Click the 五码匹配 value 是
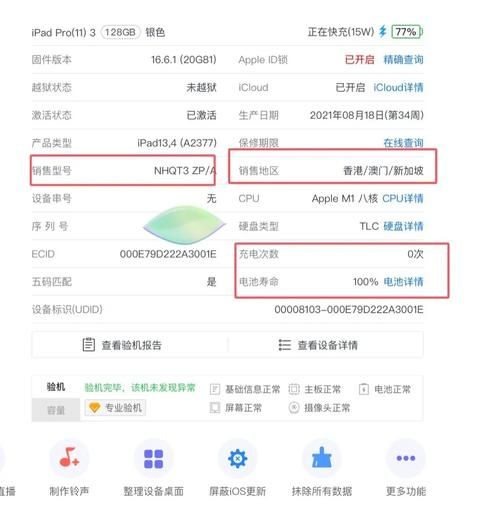 211,282
